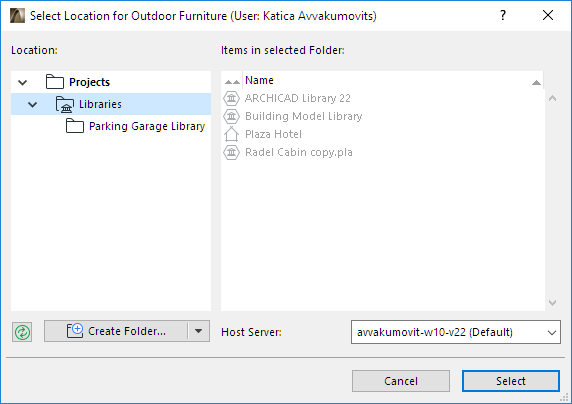Click the Radel Cabin copy.pla library icon
Image resolution: width=572 pixels, height=404 pixels.
point(231,152)
